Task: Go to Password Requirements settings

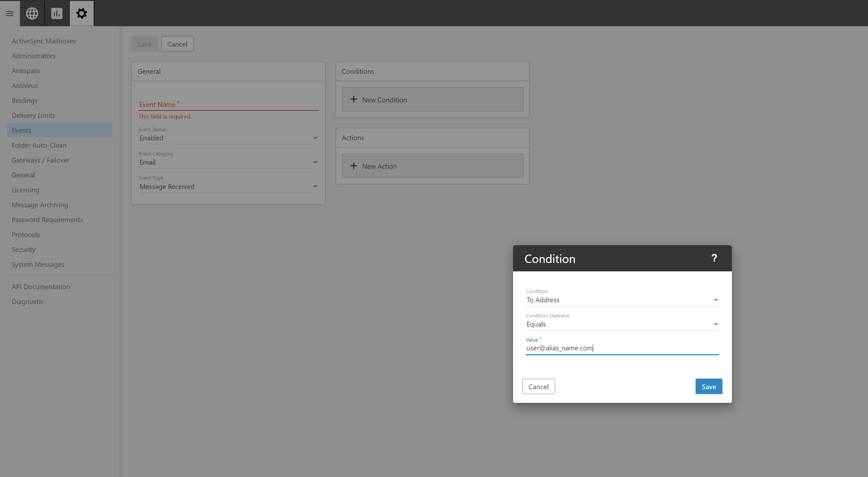Action: click(x=47, y=220)
